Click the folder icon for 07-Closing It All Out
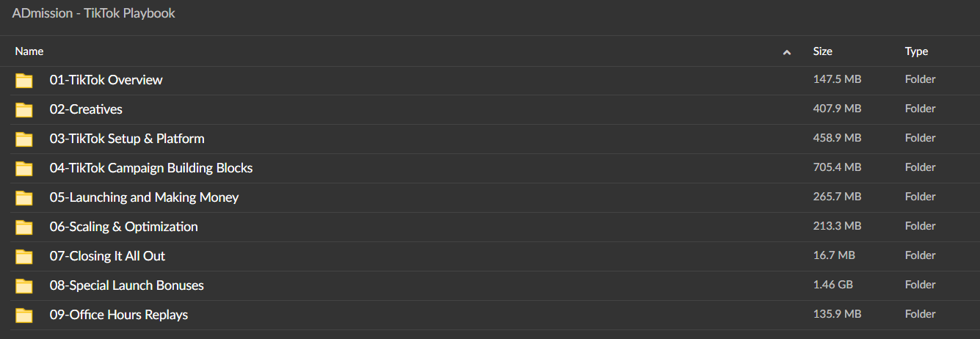This screenshot has height=339, width=980. point(24,256)
